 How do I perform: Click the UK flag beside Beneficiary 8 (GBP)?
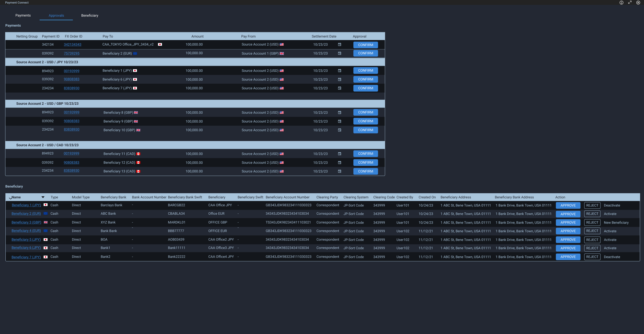coord(136,112)
